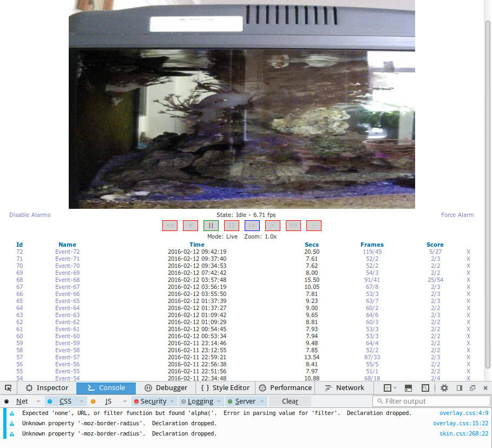
Task: Open devtools settings gear
Action: point(444,388)
